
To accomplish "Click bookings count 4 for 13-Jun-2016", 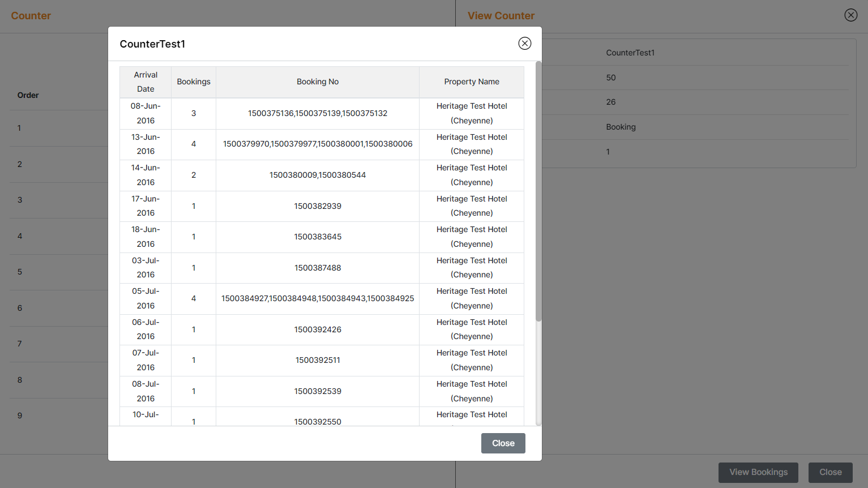I will pos(194,144).
